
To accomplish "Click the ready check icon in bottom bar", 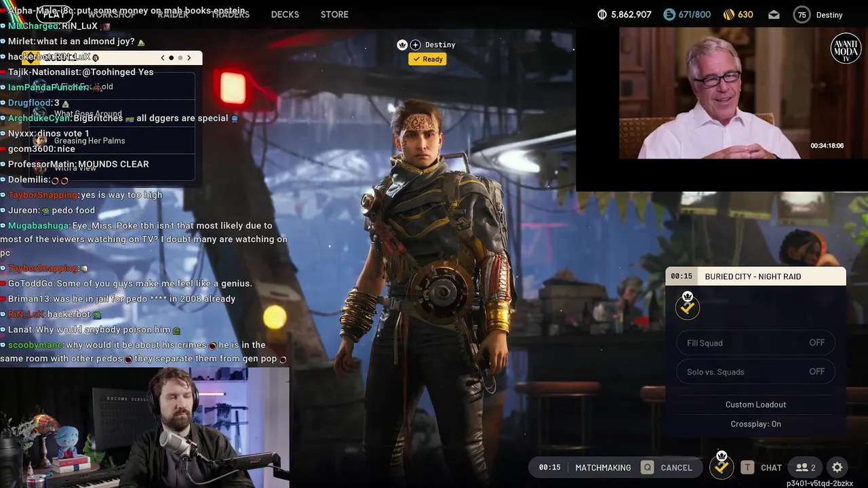I will pyautogui.click(x=722, y=466).
